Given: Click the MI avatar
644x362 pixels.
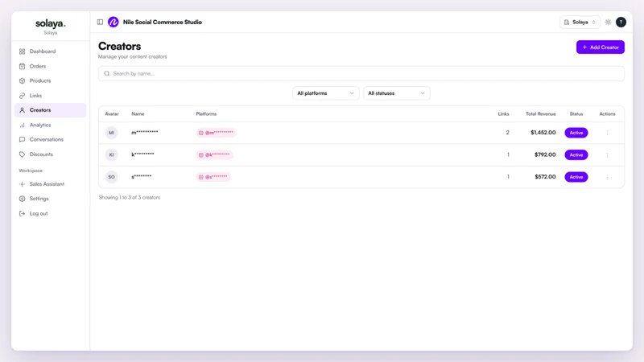Looking at the screenshot, I should pos(111,133).
